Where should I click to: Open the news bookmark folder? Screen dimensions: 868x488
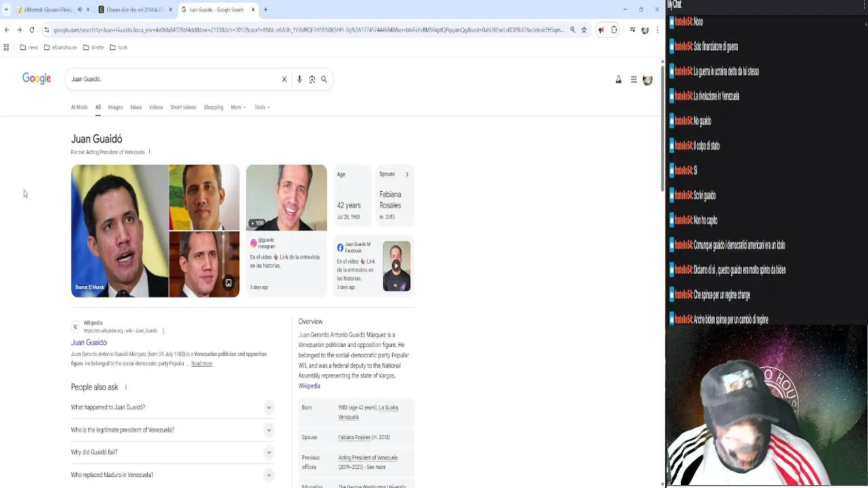(x=28, y=47)
